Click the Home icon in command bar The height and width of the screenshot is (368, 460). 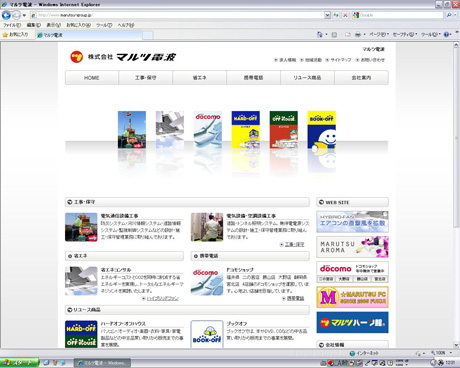coord(320,34)
